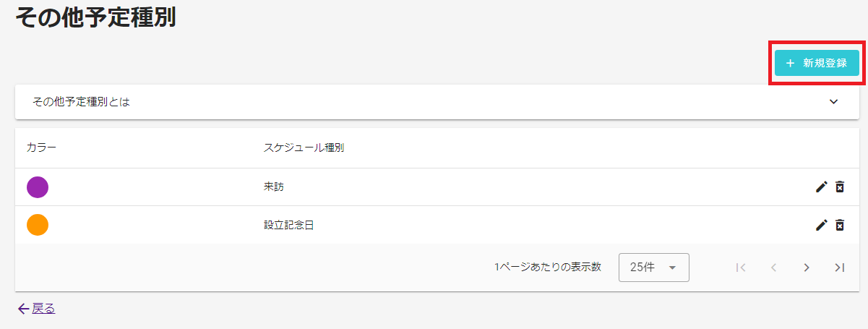Jump to the last page
The height and width of the screenshot is (329, 868).
click(839, 268)
